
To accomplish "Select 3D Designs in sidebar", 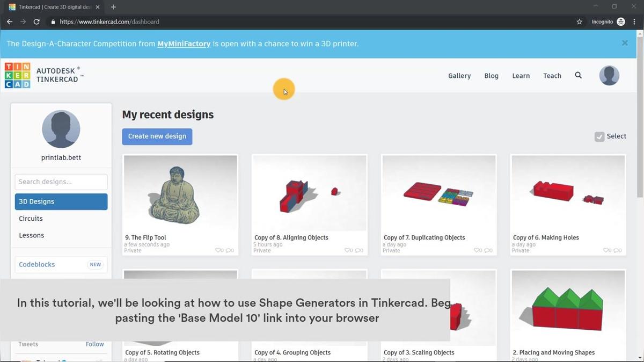I will tap(61, 201).
